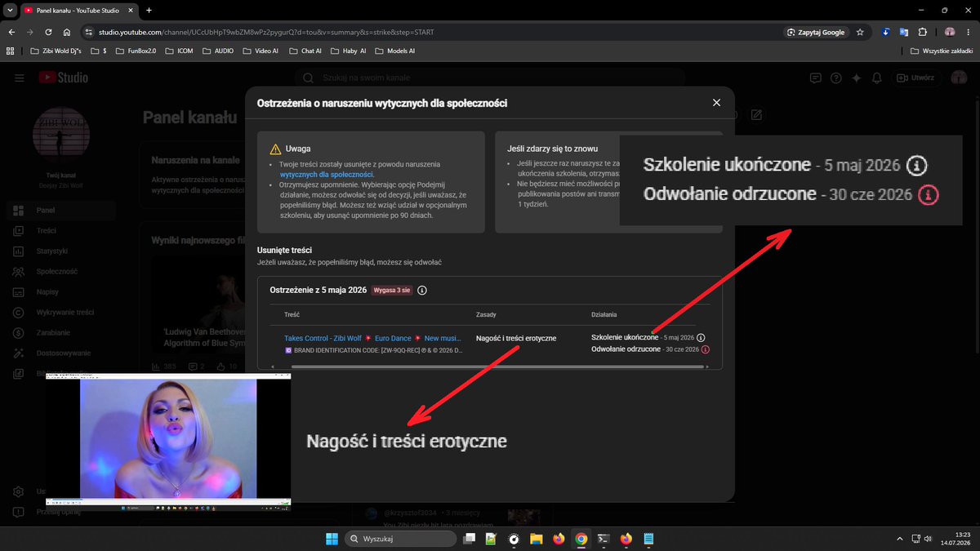Open the 'Panel' sidebar item
The width and height of the screenshot is (980, 551).
61,211
